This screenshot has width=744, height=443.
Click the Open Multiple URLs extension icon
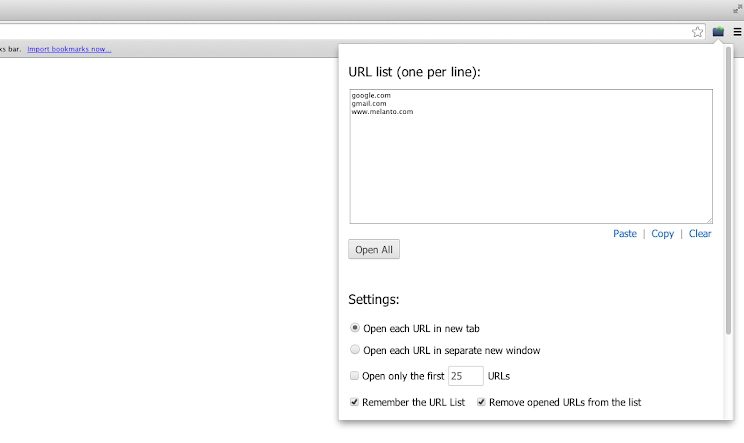tap(718, 32)
